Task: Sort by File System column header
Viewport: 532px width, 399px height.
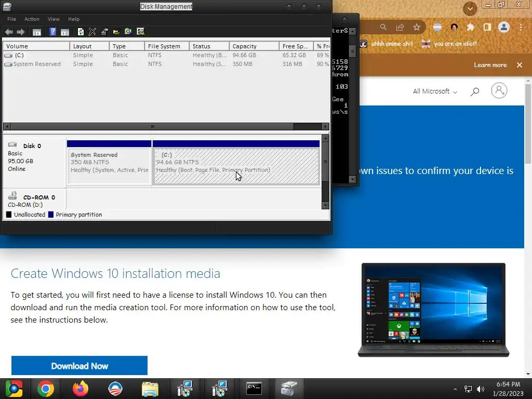Action: pyautogui.click(x=167, y=46)
